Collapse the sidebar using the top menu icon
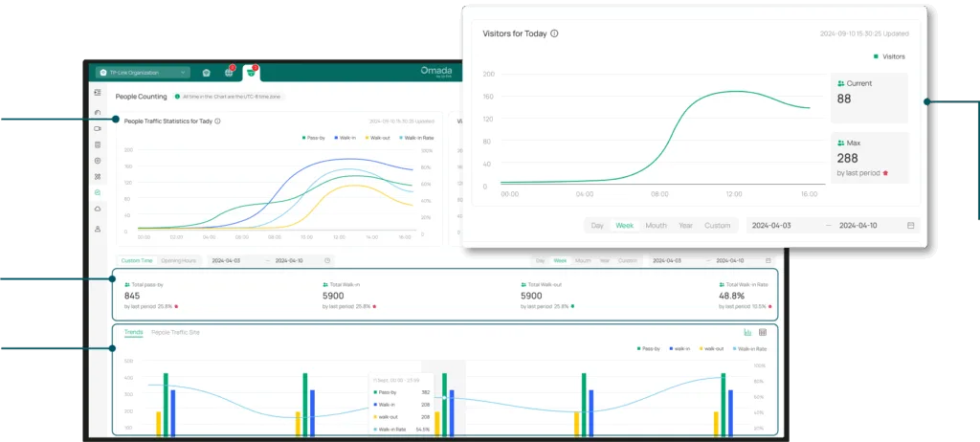The image size is (980, 442). pyautogui.click(x=98, y=93)
